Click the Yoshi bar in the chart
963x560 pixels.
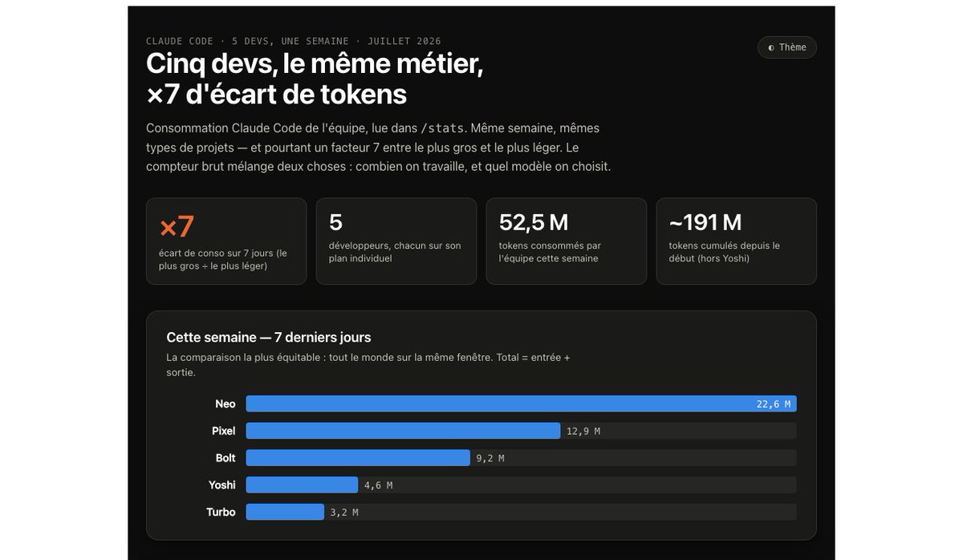coord(302,485)
